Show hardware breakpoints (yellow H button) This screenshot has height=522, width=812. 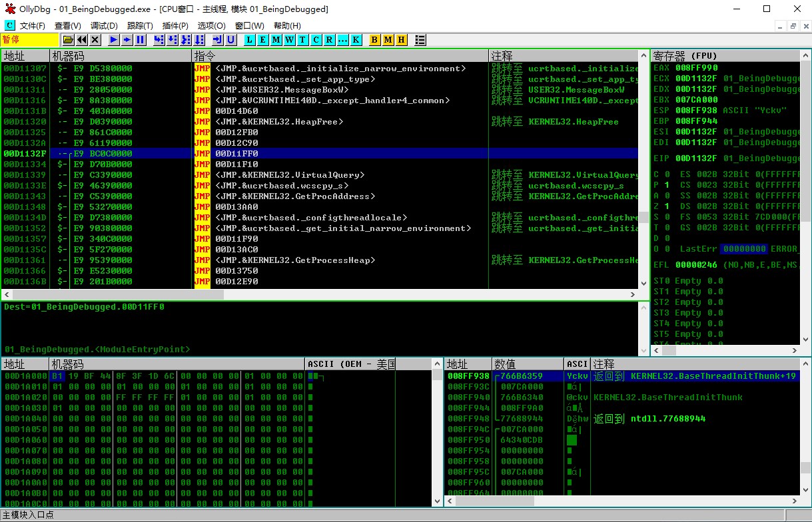[x=401, y=40]
